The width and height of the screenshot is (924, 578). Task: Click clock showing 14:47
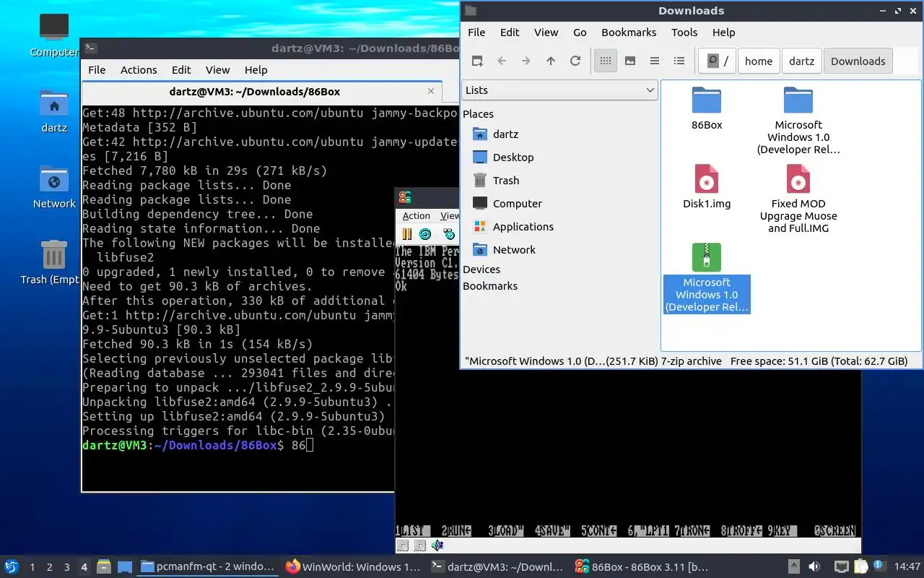(907, 566)
